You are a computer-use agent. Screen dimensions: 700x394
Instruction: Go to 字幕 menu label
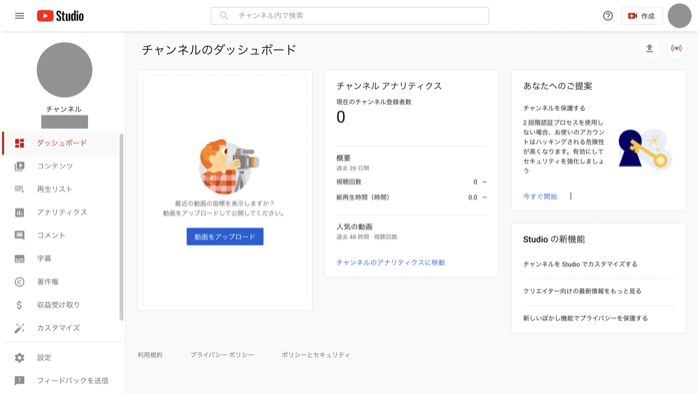pos(44,258)
